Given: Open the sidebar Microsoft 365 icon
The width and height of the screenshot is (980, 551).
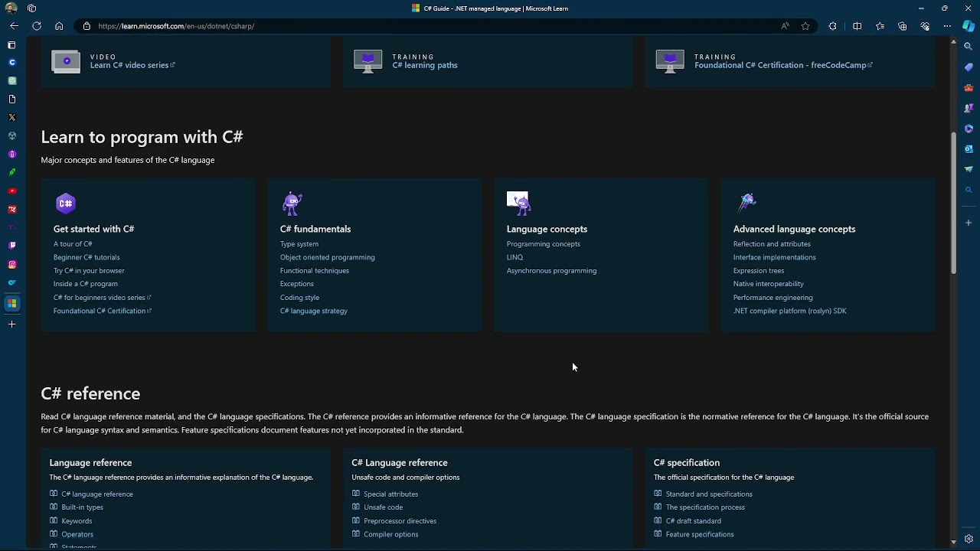Looking at the screenshot, I should tap(969, 129).
